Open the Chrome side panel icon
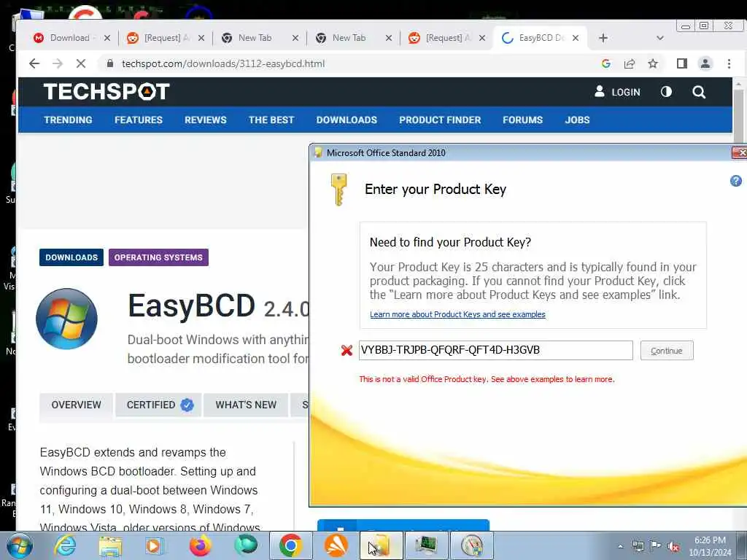Image resolution: width=747 pixels, height=560 pixels. 682,63
